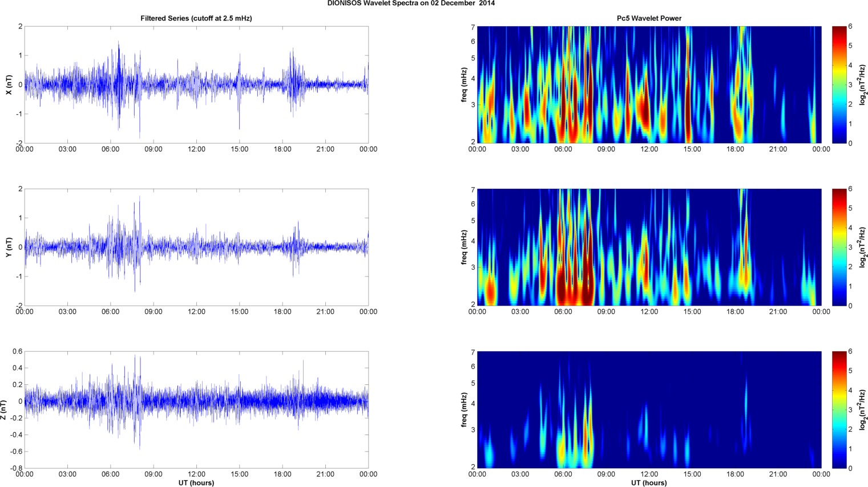
Task: Click "freq (mHz)" label of the Y-component spectrogram
Action: point(465,247)
